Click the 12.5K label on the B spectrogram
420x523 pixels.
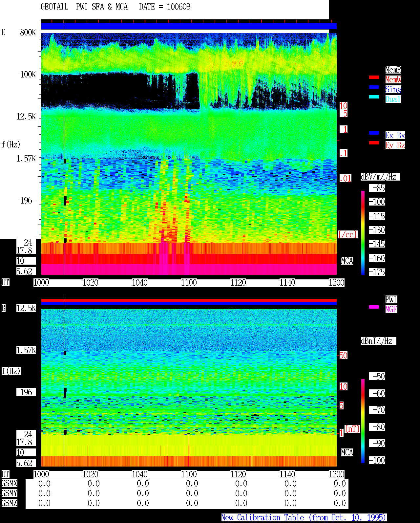(26, 308)
